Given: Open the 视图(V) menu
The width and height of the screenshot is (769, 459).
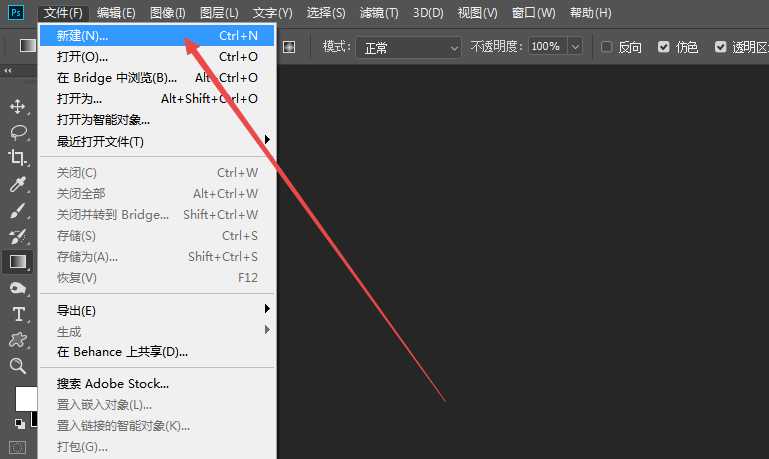Looking at the screenshot, I should coord(477,13).
